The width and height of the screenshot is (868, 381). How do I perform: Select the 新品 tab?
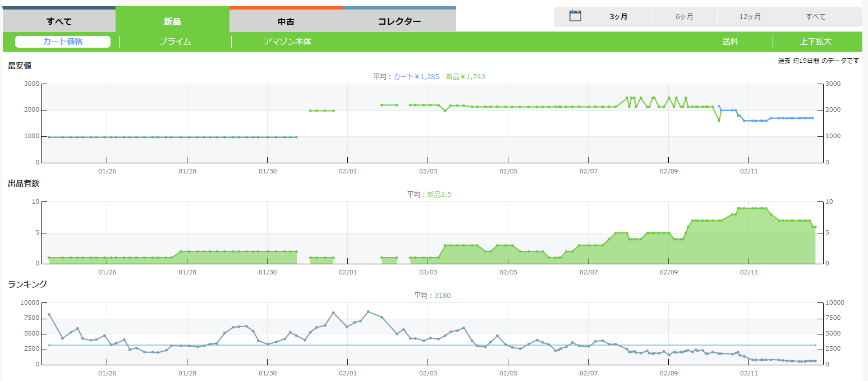point(172,22)
